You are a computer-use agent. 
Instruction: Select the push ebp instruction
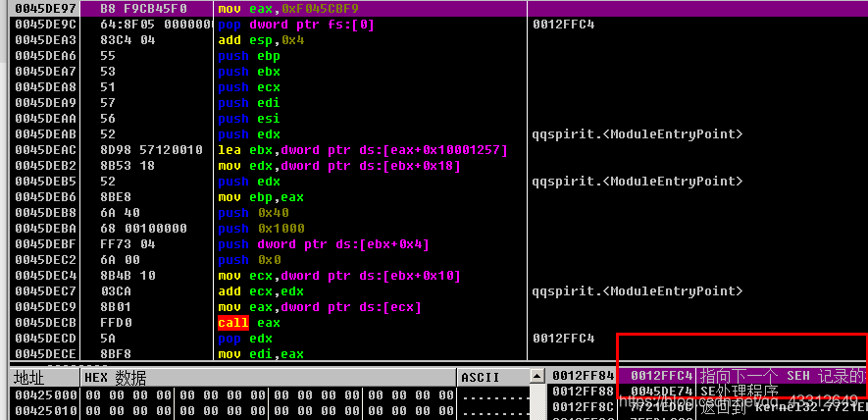pyautogui.click(x=249, y=56)
